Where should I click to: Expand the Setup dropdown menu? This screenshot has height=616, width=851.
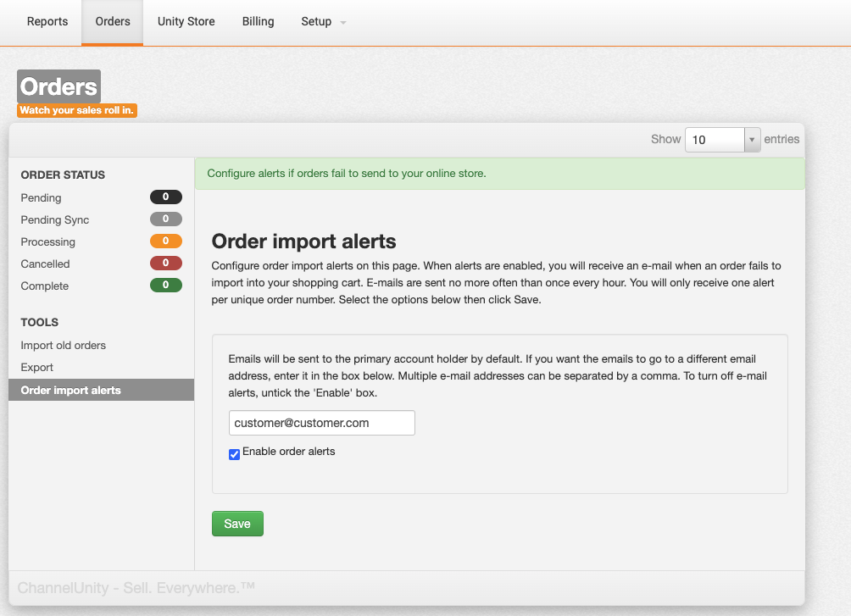[x=323, y=22]
